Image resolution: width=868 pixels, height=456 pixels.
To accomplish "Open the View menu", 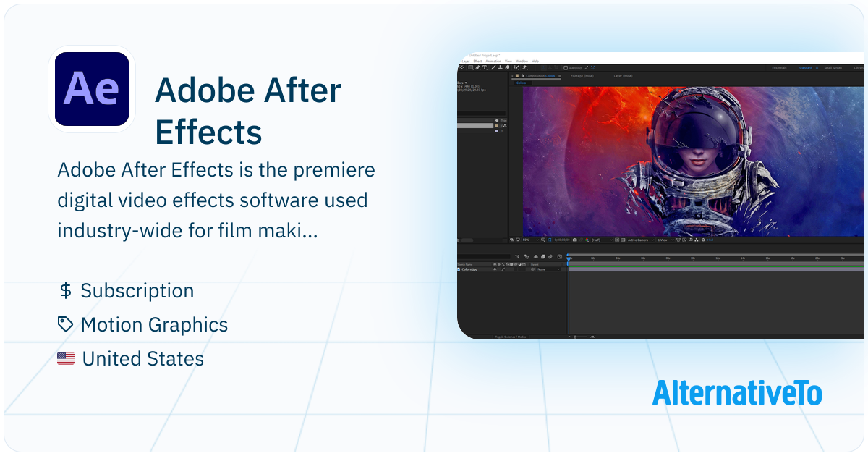I will click(509, 61).
